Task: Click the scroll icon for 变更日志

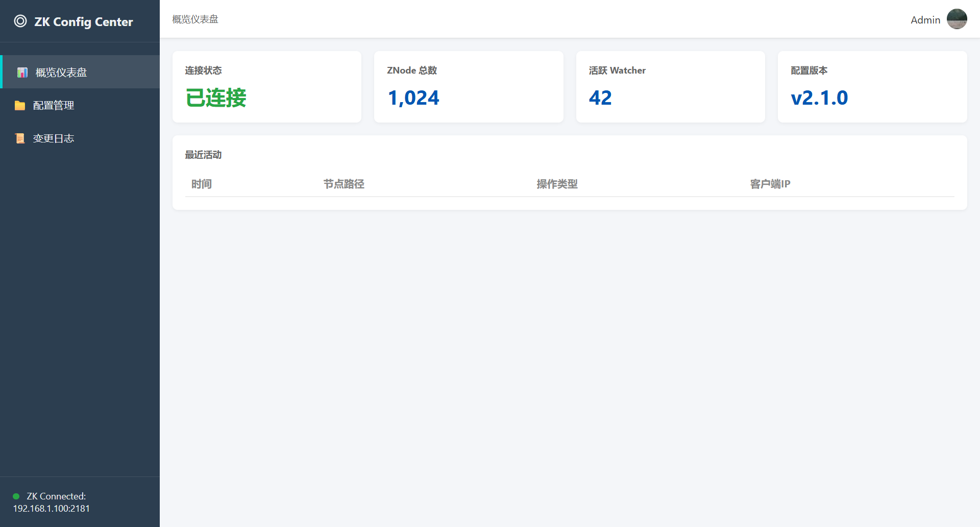Action: point(20,138)
